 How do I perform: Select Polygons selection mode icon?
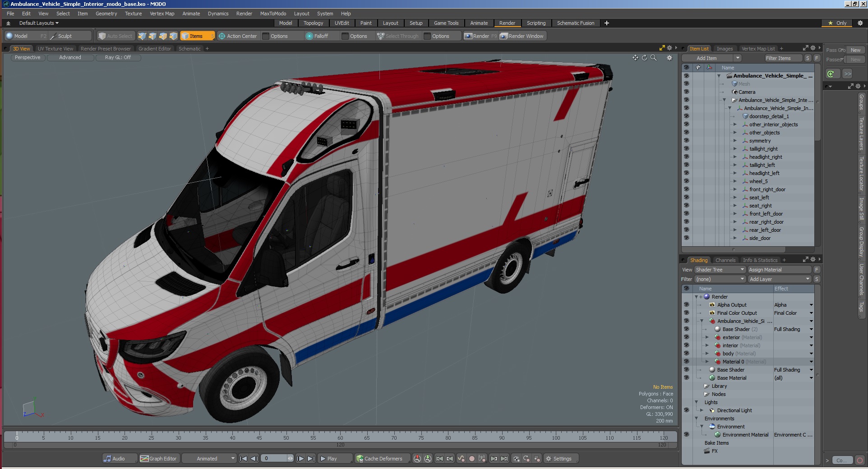163,36
